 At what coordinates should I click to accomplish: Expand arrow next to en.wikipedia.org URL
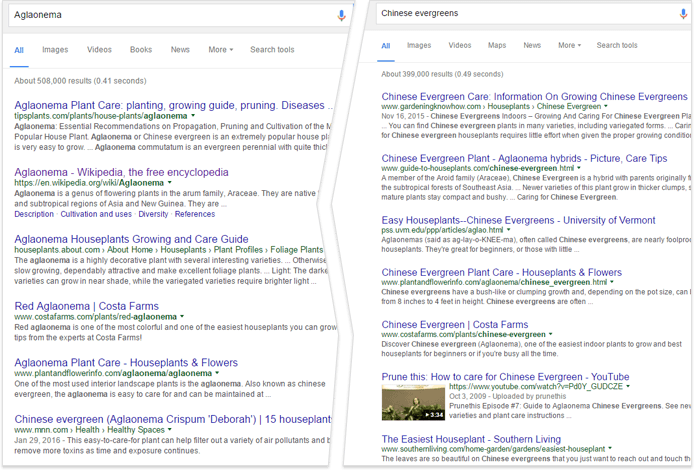click(170, 183)
